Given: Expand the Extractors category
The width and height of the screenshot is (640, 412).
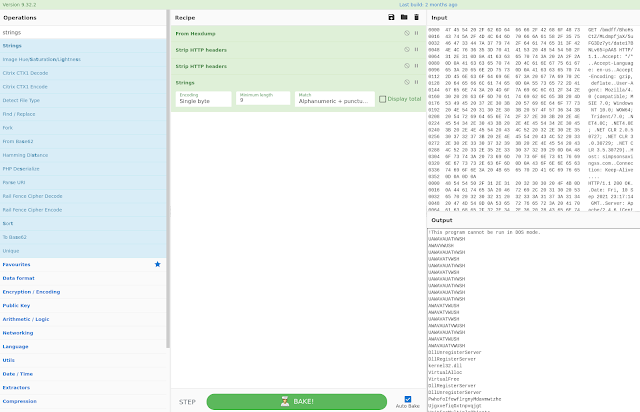Looking at the screenshot, I should coord(83,388).
